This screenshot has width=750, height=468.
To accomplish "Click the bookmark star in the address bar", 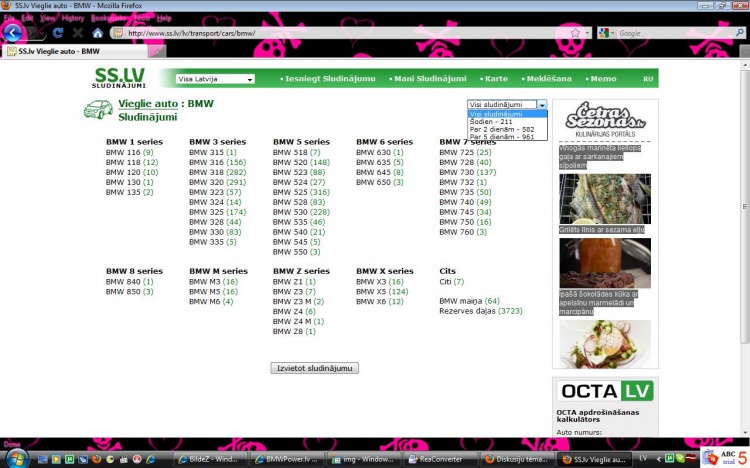I will (x=575, y=33).
